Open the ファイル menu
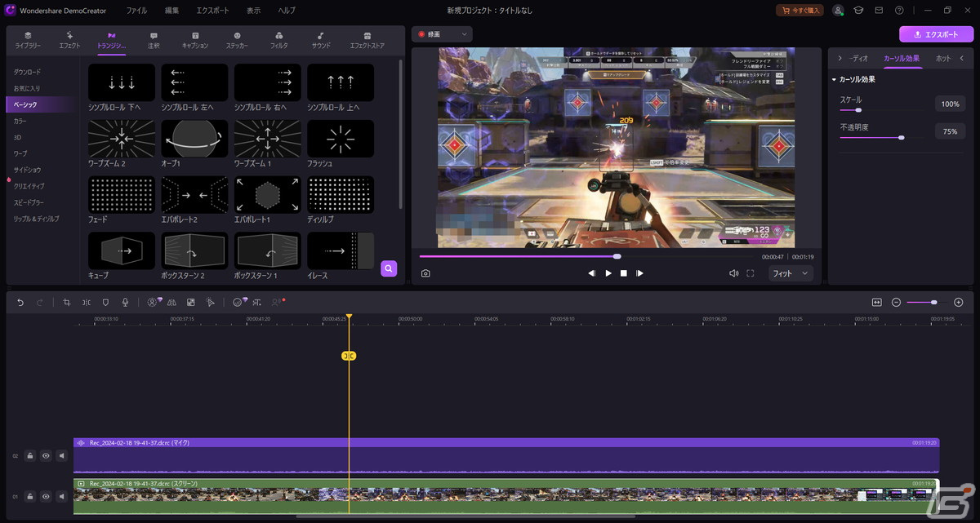Image resolution: width=980 pixels, height=523 pixels. (x=136, y=11)
